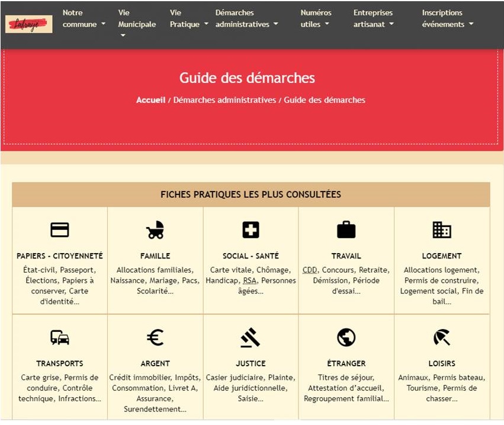This screenshot has height=425, width=504.
Task: Click the gavel Justice icon
Action: point(251,338)
